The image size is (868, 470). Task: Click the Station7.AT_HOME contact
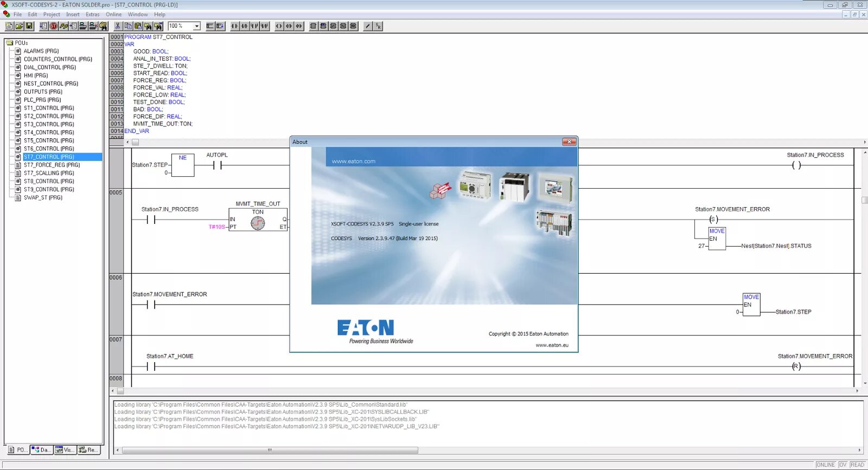pyautogui.click(x=151, y=366)
